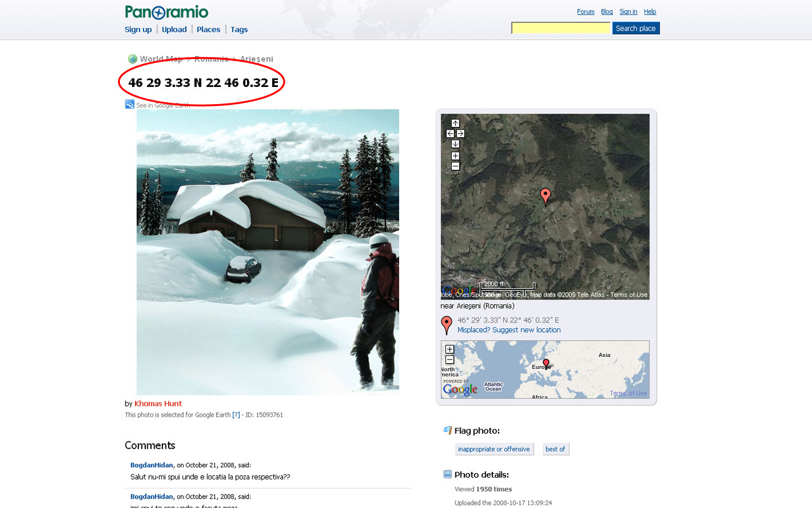Open Khomas Hunt author profile
The image size is (812, 508).
(158, 404)
